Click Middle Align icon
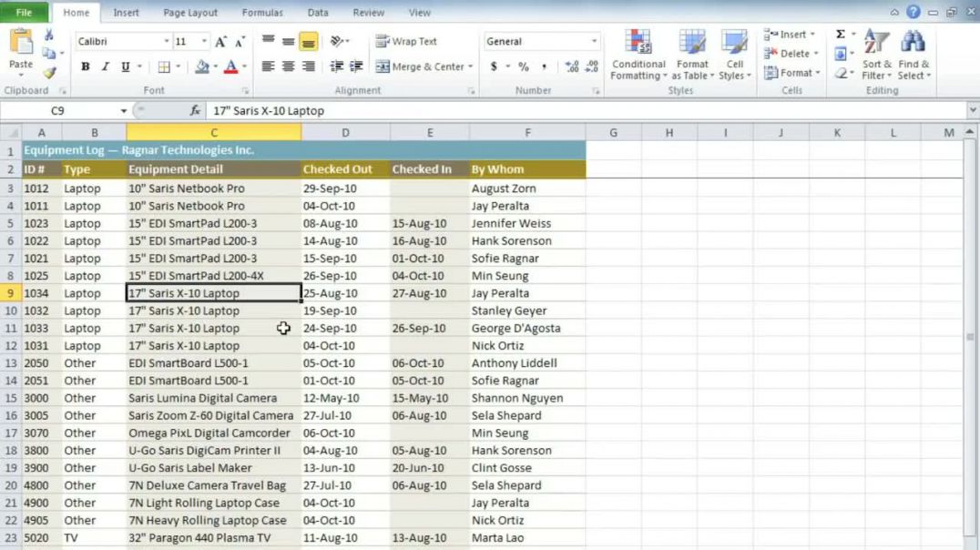Screen dimensions: 980x550 point(288,41)
